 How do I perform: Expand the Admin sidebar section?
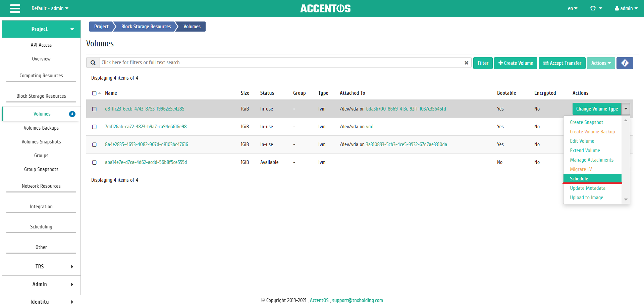pos(41,285)
